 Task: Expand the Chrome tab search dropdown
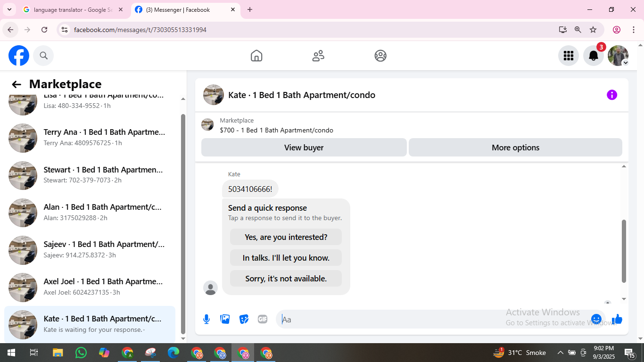9,9
